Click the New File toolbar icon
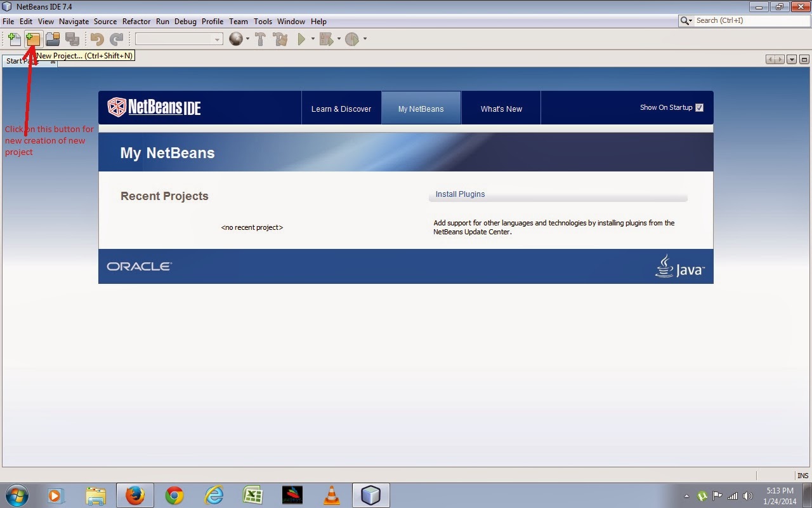 click(14, 39)
